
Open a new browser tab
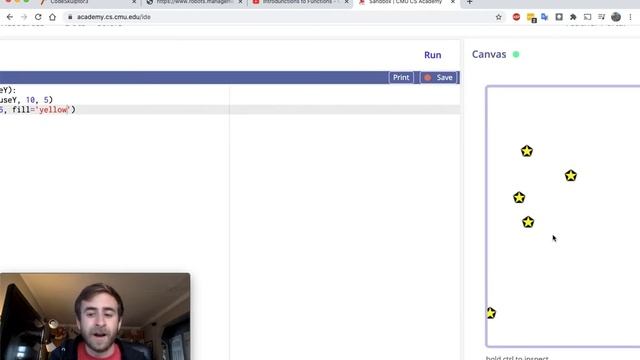click(x=469, y=2)
